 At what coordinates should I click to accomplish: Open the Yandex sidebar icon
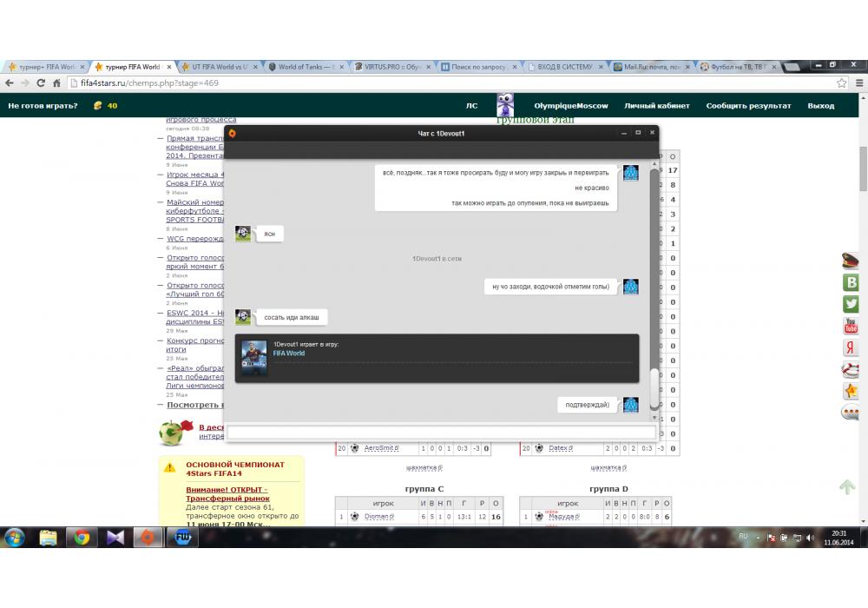851,347
